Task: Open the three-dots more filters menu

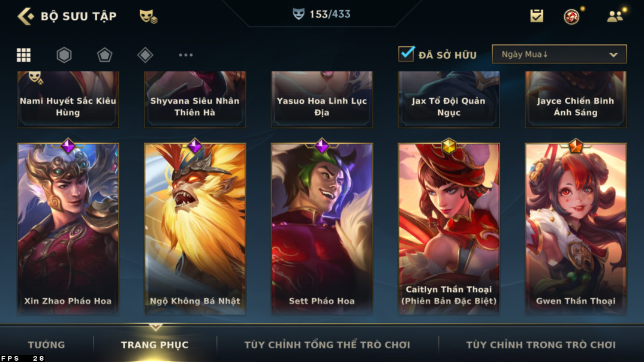Action: (186, 55)
